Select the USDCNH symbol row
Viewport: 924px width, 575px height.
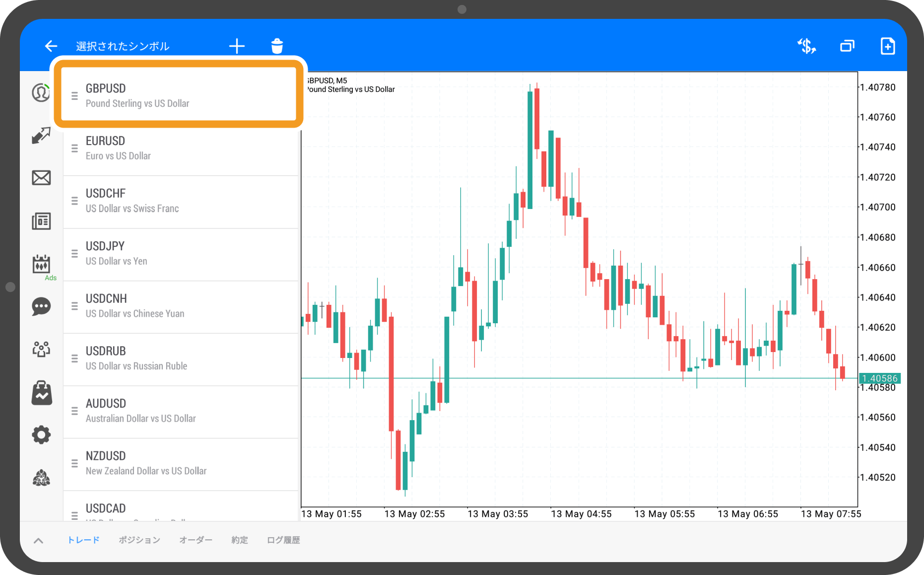(180, 307)
